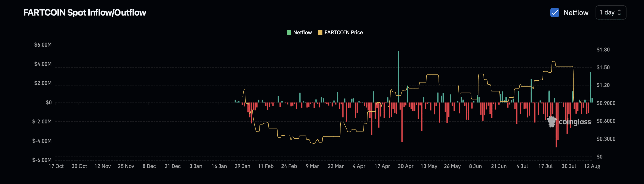Click the 29 Jan date label on x-axis
This screenshot has width=644, height=184.
click(x=242, y=166)
